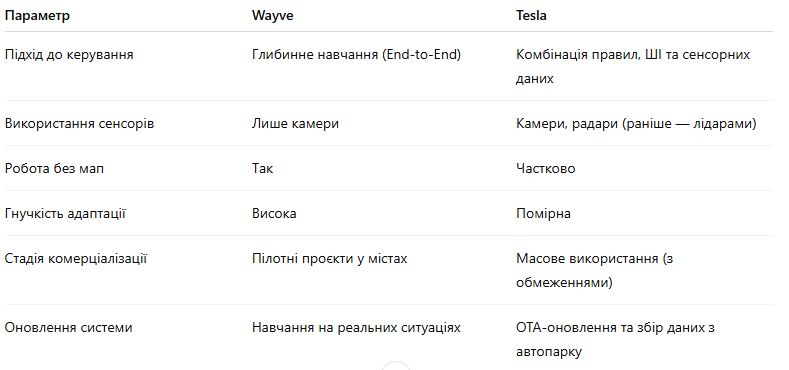Click Комбінація правил, ШІ та сенсорних даних
Viewport: 789px width, 370px height.
click(x=633, y=66)
